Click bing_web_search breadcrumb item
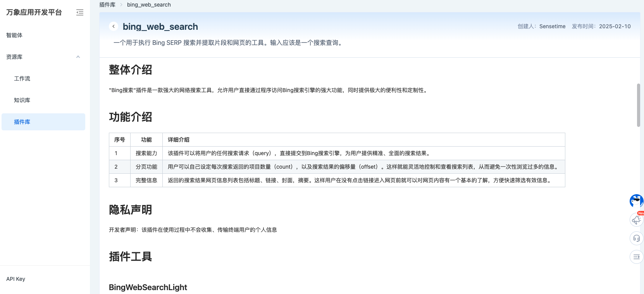The height and width of the screenshot is (294, 644). pyautogui.click(x=149, y=5)
